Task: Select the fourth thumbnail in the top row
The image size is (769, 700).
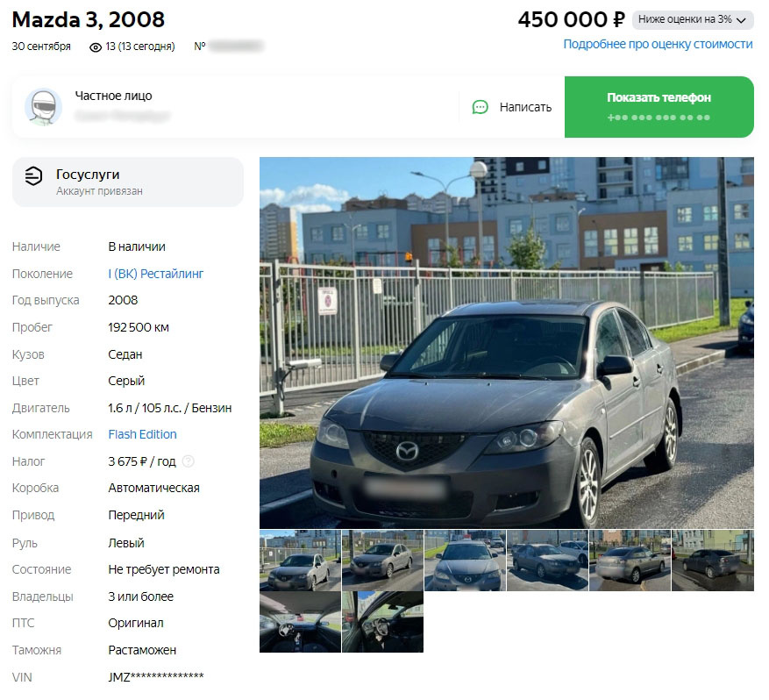Action: point(547,561)
